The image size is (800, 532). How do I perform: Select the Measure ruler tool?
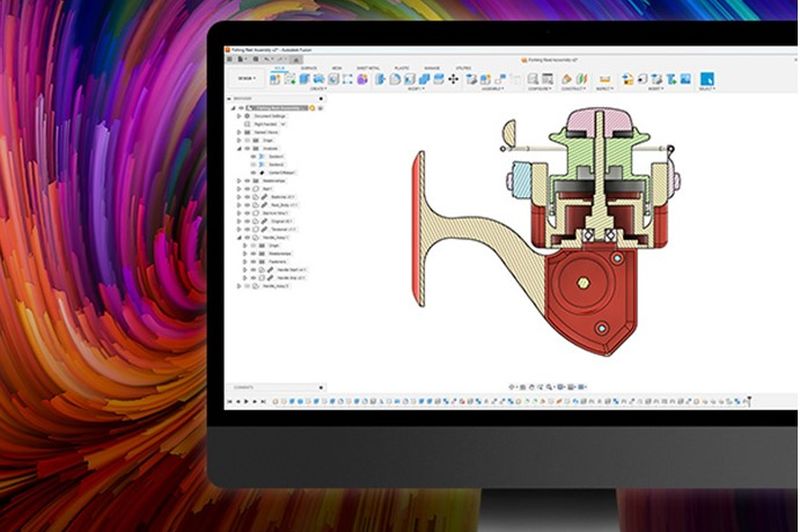[x=605, y=79]
